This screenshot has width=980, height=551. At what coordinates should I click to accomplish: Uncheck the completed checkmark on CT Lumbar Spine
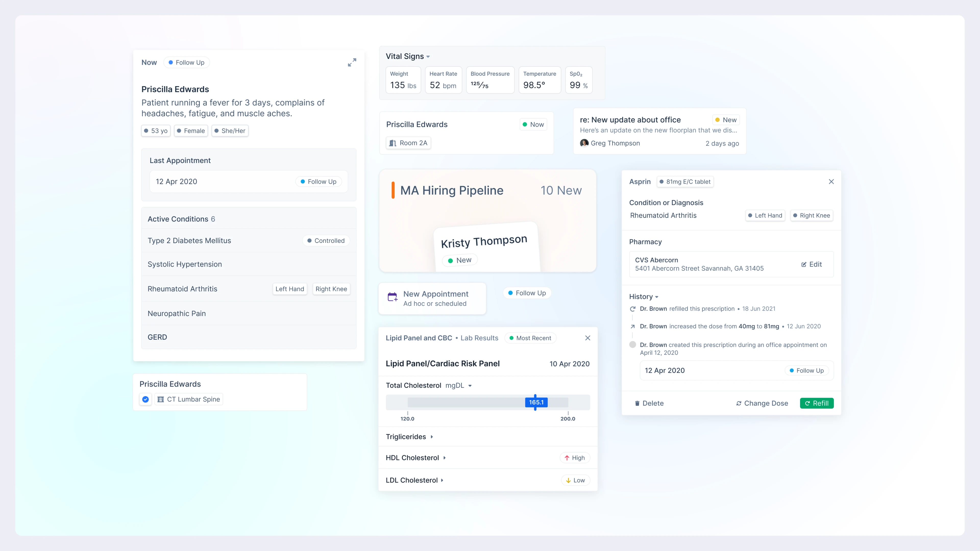tap(145, 399)
